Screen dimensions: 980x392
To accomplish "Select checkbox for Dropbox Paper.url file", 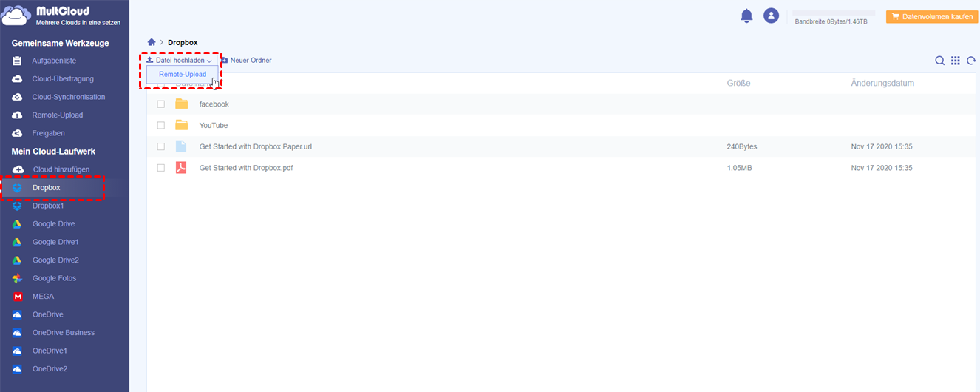I will coord(160,147).
